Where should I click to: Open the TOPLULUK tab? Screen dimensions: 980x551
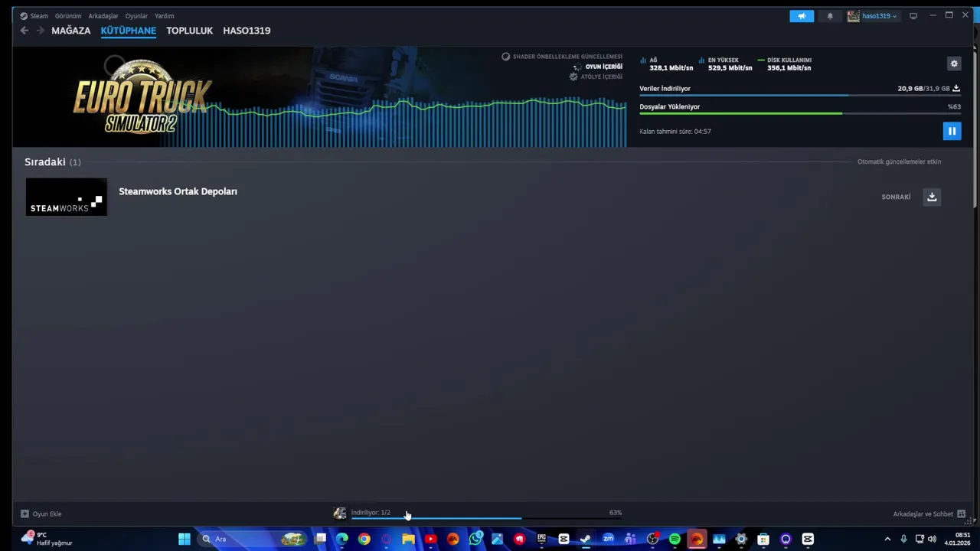[x=190, y=31]
